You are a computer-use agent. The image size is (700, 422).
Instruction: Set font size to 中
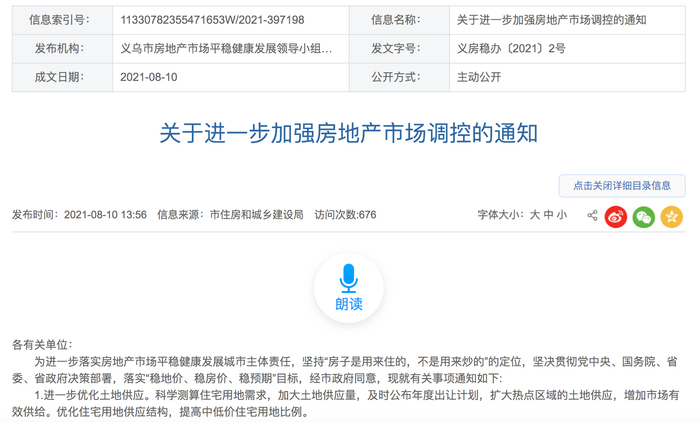point(548,215)
